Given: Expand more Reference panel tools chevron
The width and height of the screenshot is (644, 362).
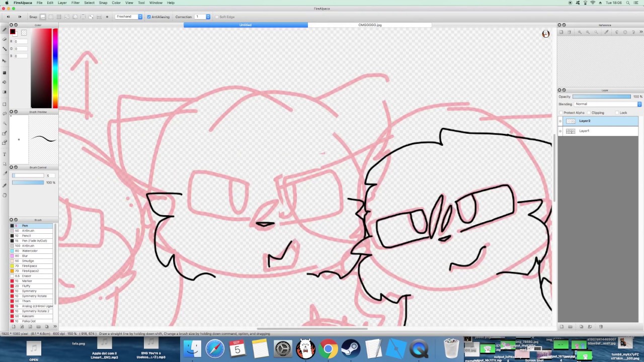Looking at the screenshot, I should (x=641, y=32).
